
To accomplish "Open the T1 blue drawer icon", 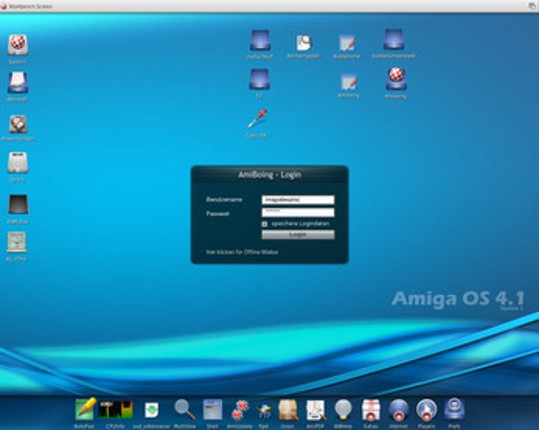I will 259,79.
